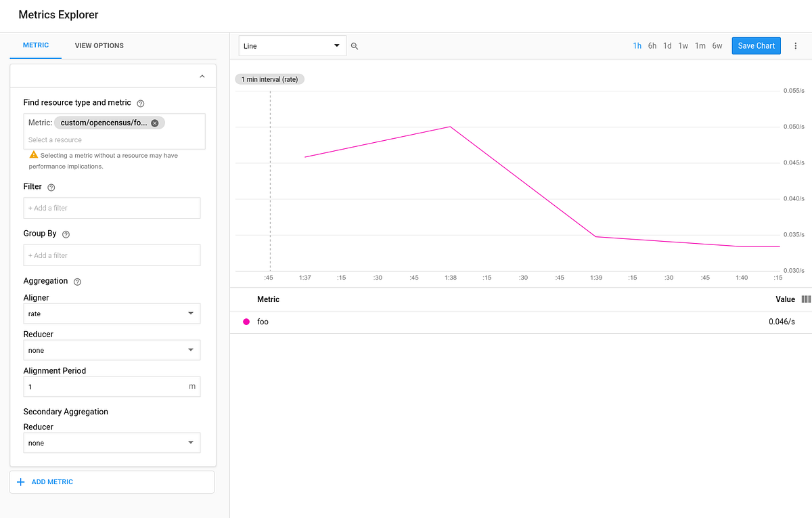The image size is (812, 518).
Task: Open the Line chart type dropdown
Action: coord(292,45)
